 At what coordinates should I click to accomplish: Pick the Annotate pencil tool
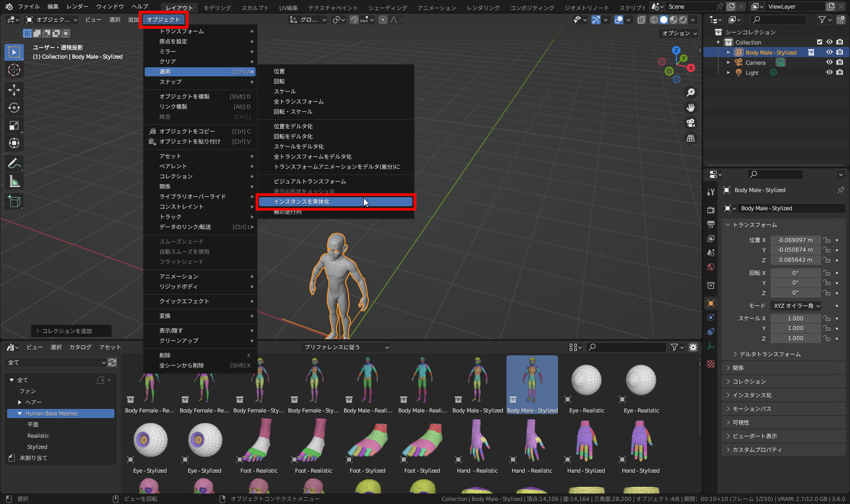(x=14, y=163)
